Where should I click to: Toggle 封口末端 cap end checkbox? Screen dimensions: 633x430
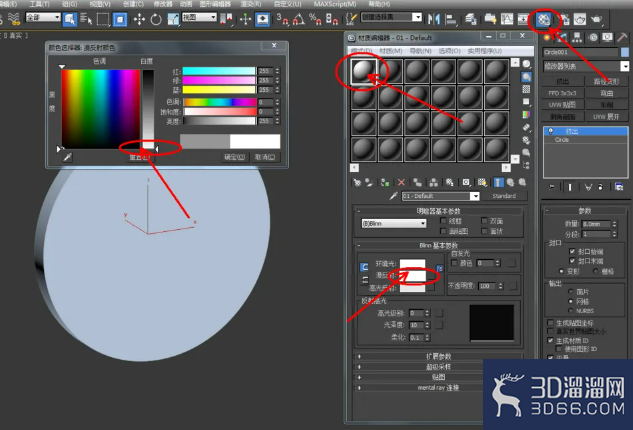(572, 261)
